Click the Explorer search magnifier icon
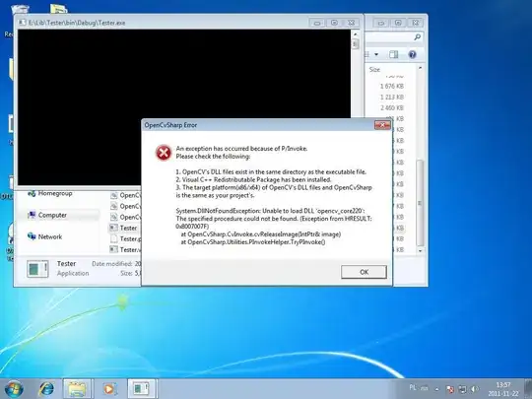Screen dimensions: 532x399 418,37
